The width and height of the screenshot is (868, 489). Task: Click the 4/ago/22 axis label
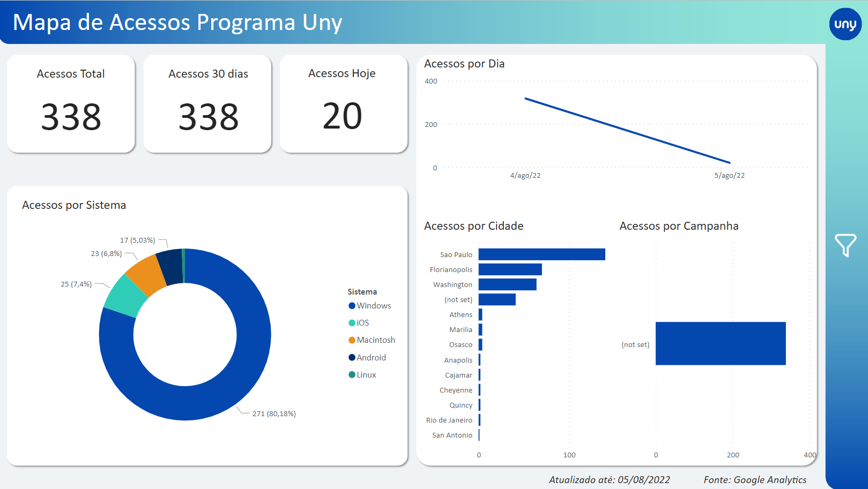(525, 176)
